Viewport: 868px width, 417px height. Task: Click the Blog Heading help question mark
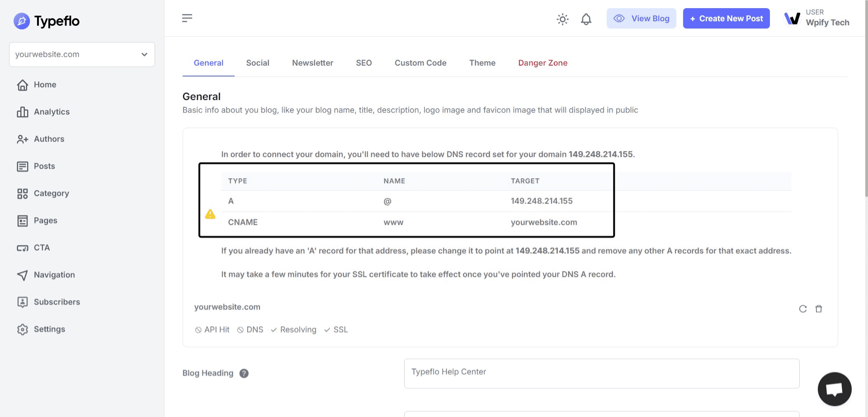244,373
